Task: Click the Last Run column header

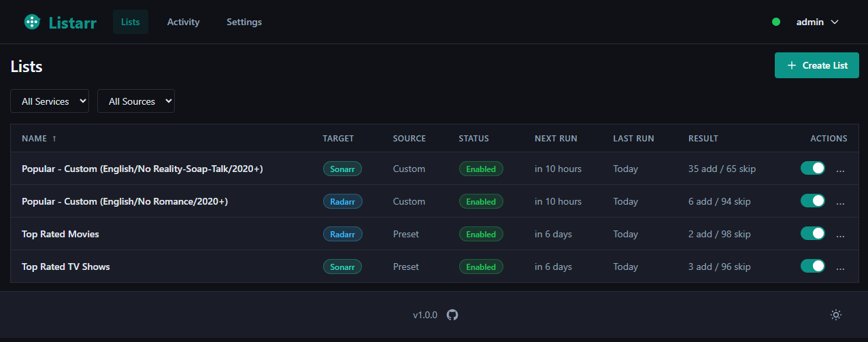Action: point(633,138)
